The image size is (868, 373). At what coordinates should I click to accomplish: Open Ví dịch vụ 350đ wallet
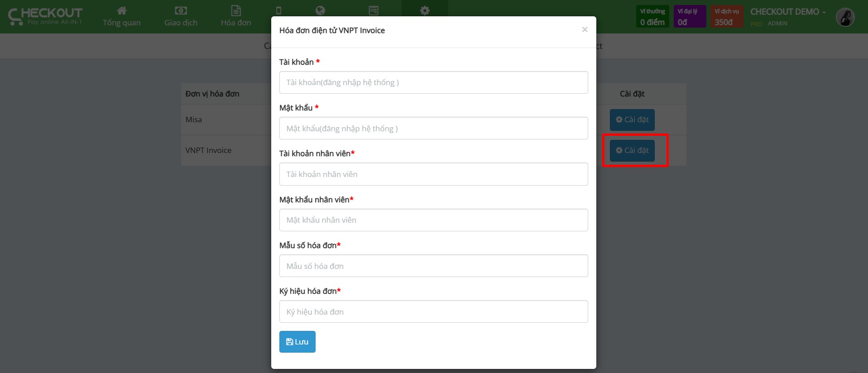727,17
